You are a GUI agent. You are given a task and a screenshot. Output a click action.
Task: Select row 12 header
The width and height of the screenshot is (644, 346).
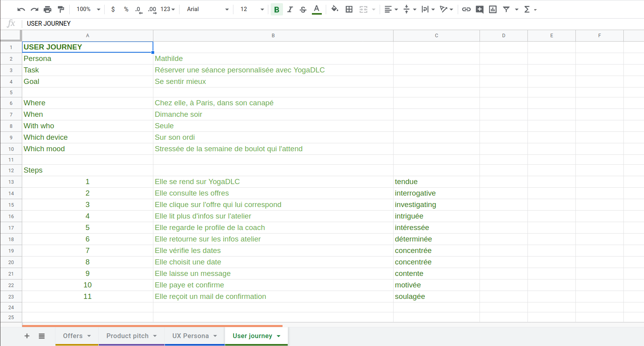pos(11,171)
